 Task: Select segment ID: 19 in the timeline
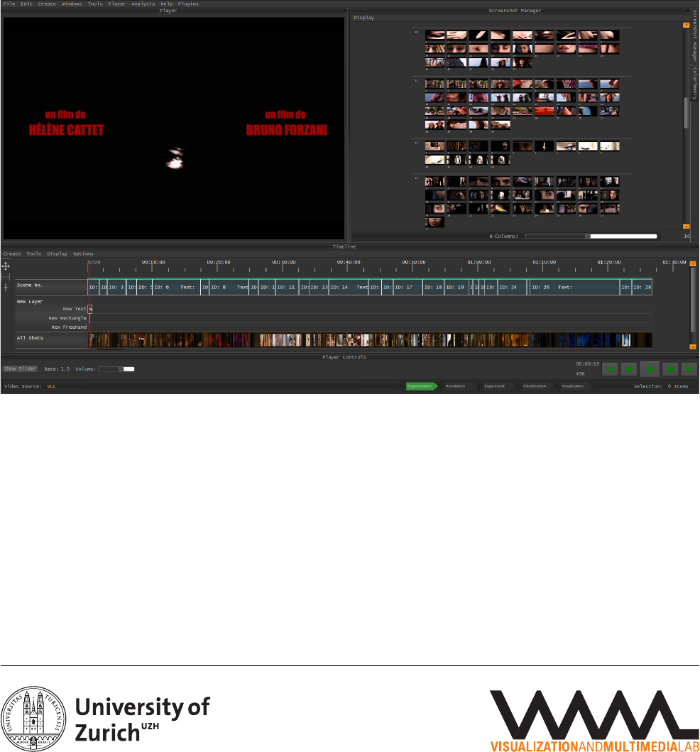coord(456,288)
